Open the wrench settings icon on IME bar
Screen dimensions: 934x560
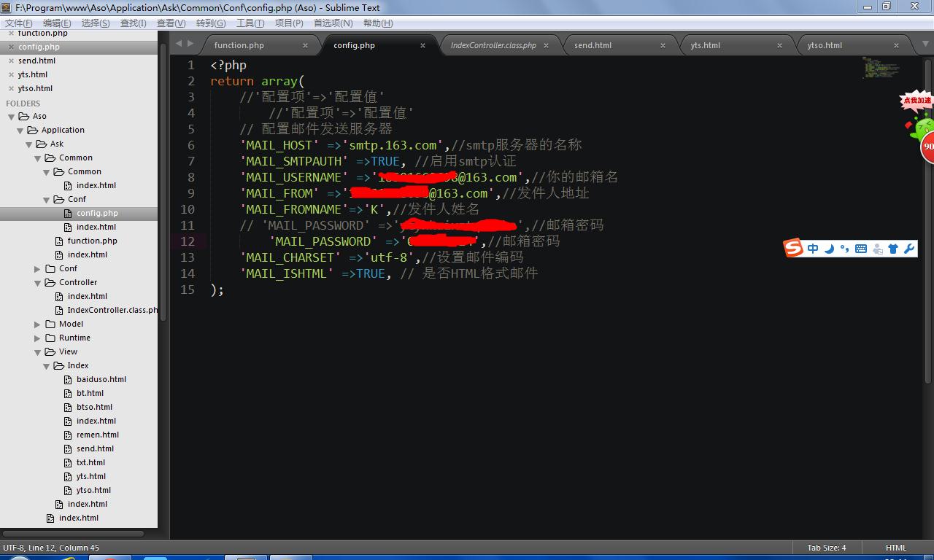pos(909,249)
